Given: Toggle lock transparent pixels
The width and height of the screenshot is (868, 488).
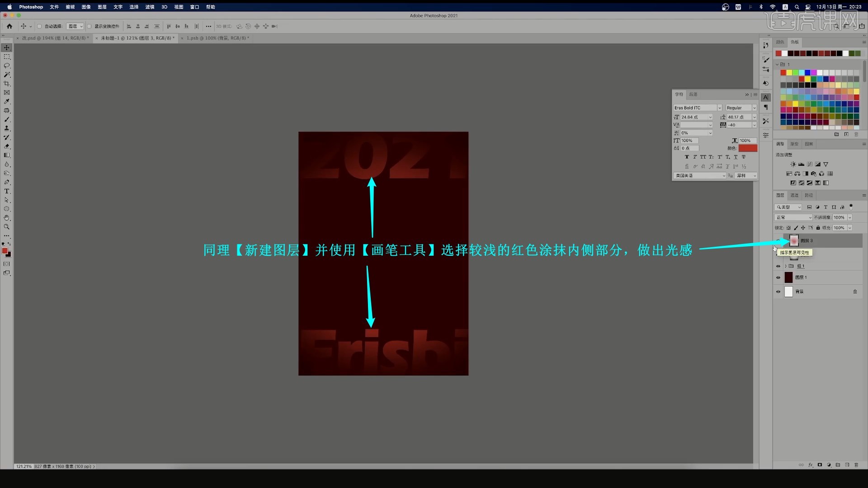Looking at the screenshot, I should (788, 228).
